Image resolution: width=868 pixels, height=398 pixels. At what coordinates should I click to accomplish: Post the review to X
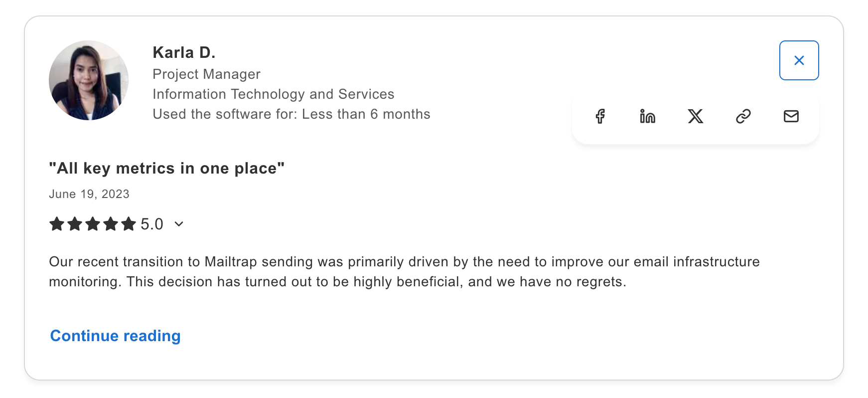coord(696,116)
